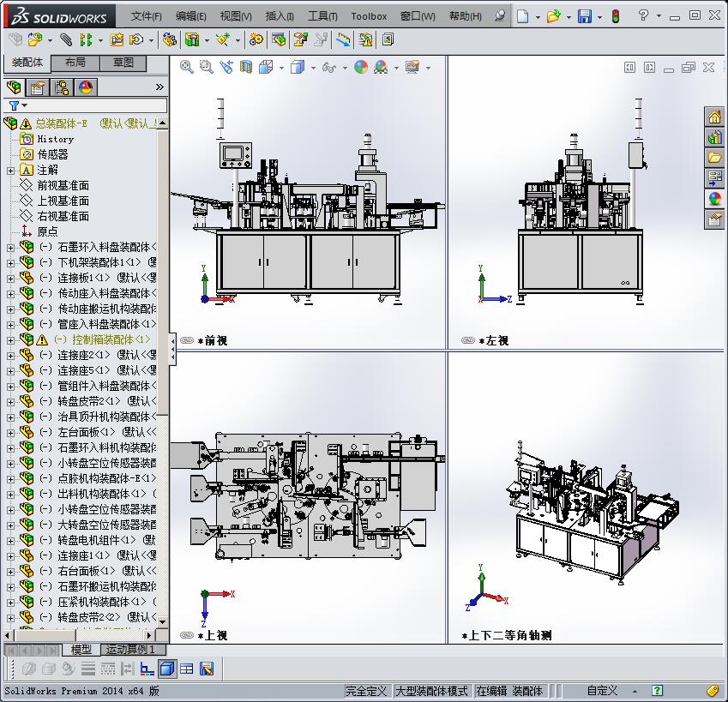Viewport: 728px width, 702px height.
Task: Click the Reference Geometry icon
Action: (223, 40)
